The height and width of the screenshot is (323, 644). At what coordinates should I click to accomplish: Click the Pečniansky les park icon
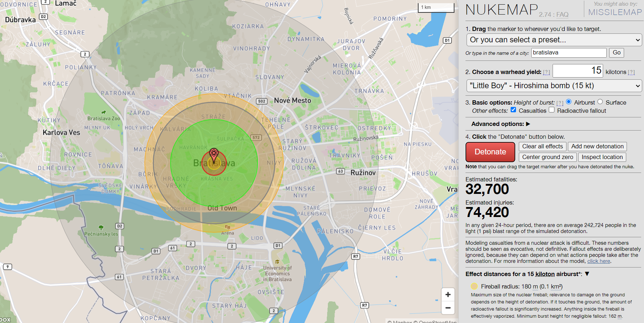click(101, 227)
